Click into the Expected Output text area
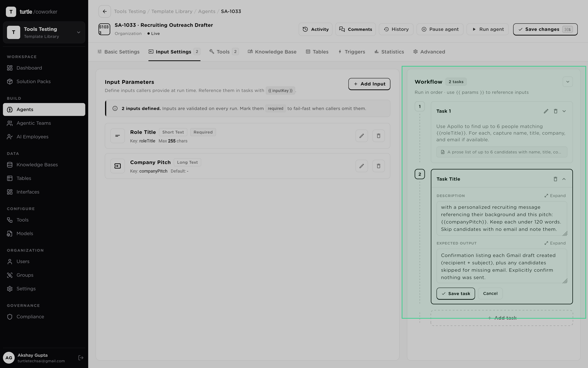 [502, 266]
